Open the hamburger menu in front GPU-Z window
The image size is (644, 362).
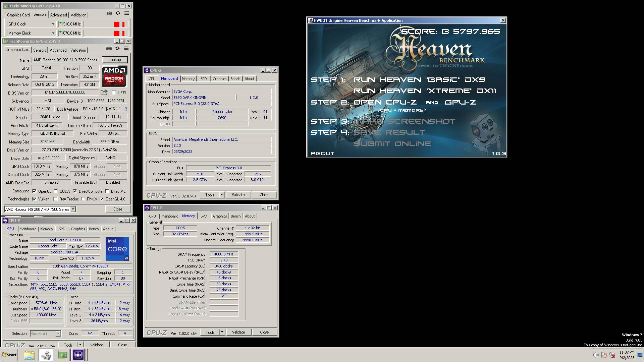click(x=126, y=49)
